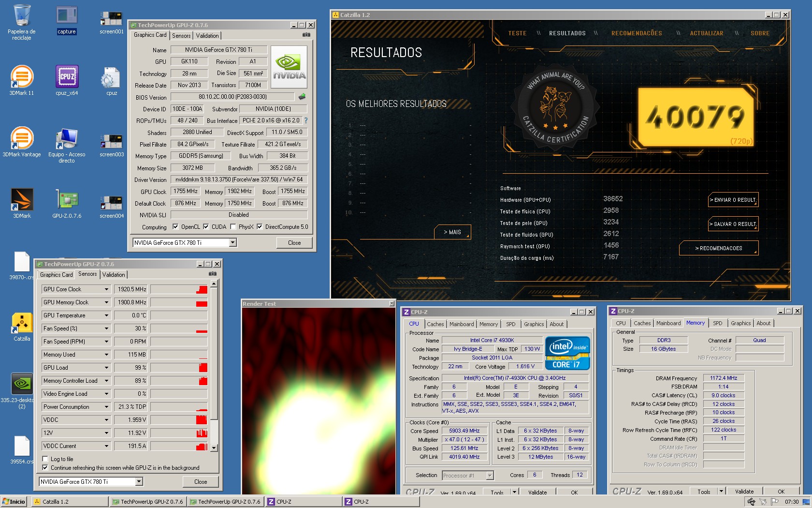Screen dimensions: 812x508
Task: Click the GPU-Z Sensors scrollbar down arrow
Action: (214, 448)
